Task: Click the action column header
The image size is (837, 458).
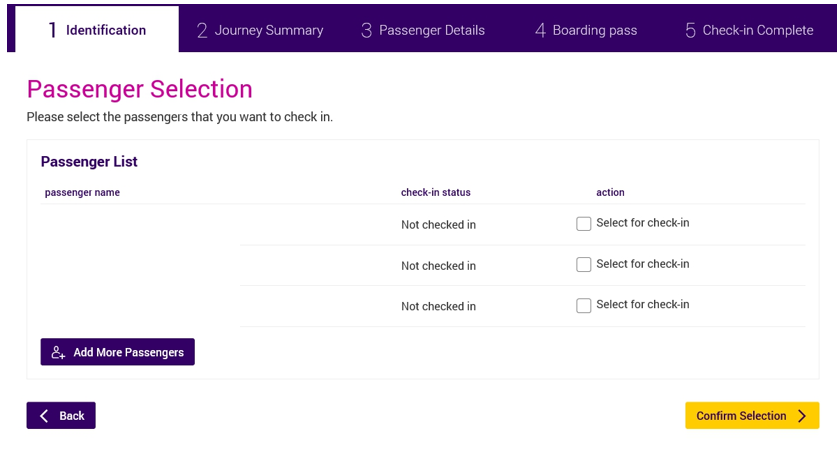Action: click(x=610, y=192)
